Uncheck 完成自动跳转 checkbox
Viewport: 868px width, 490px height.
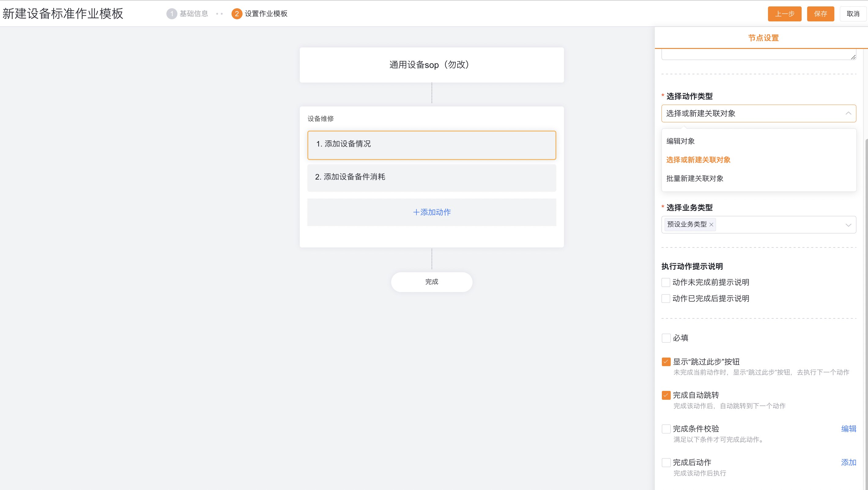pyautogui.click(x=666, y=395)
